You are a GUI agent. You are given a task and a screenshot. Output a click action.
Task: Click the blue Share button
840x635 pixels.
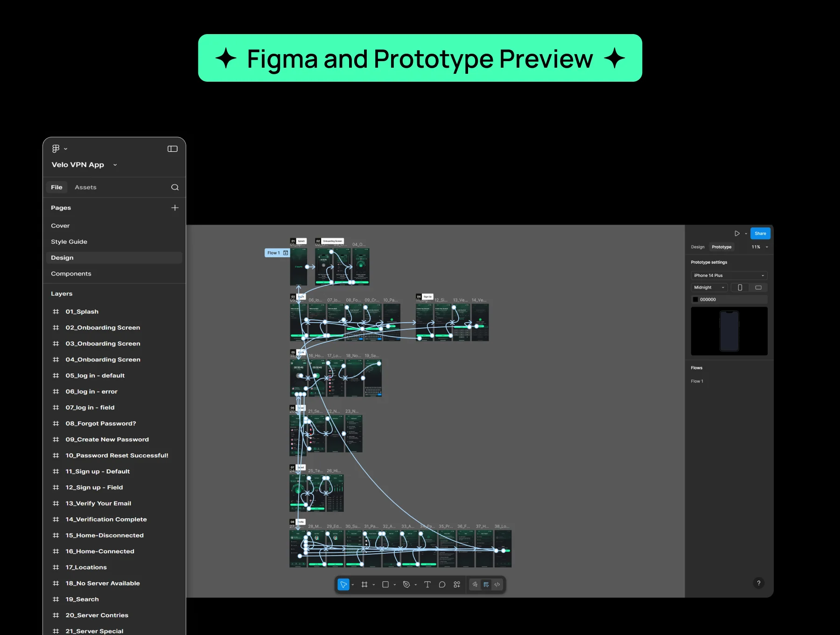[x=760, y=233]
